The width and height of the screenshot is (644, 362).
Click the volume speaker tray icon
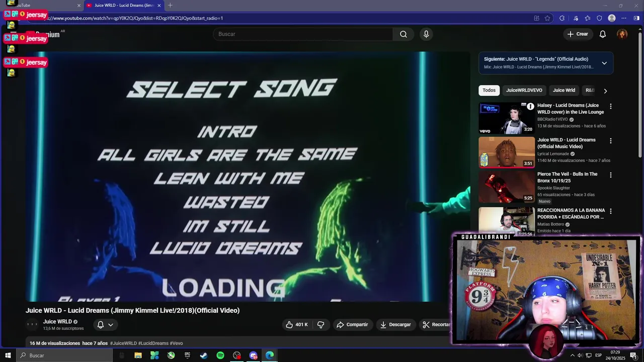tap(580, 355)
